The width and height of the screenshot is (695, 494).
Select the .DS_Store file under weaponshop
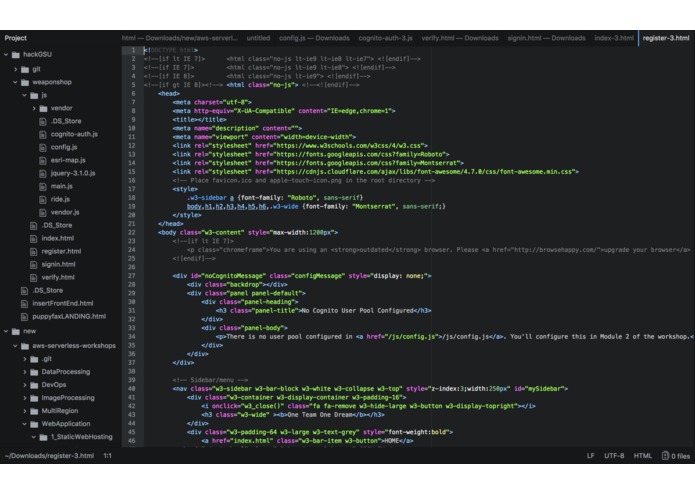[57, 226]
